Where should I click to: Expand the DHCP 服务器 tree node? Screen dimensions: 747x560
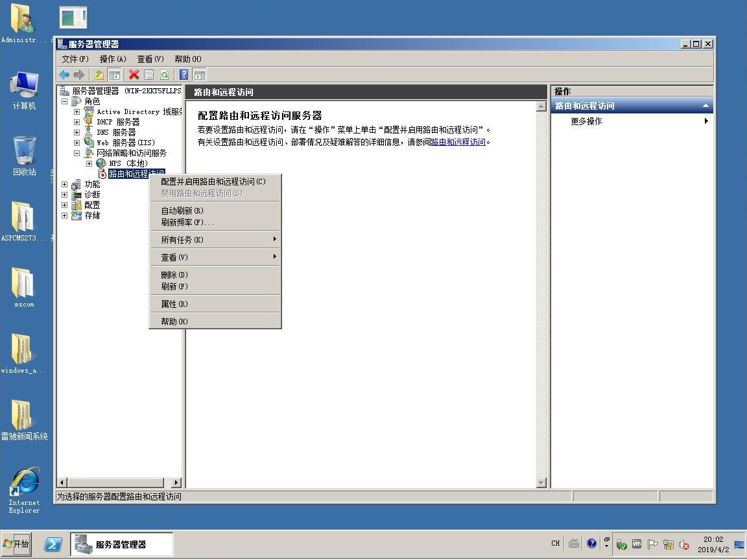click(x=77, y=122)
